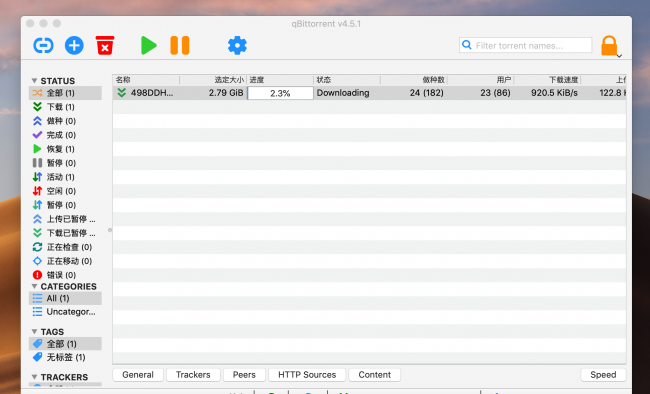
Task: Select 下载已暂停 filter
Action: click(65, 233)
